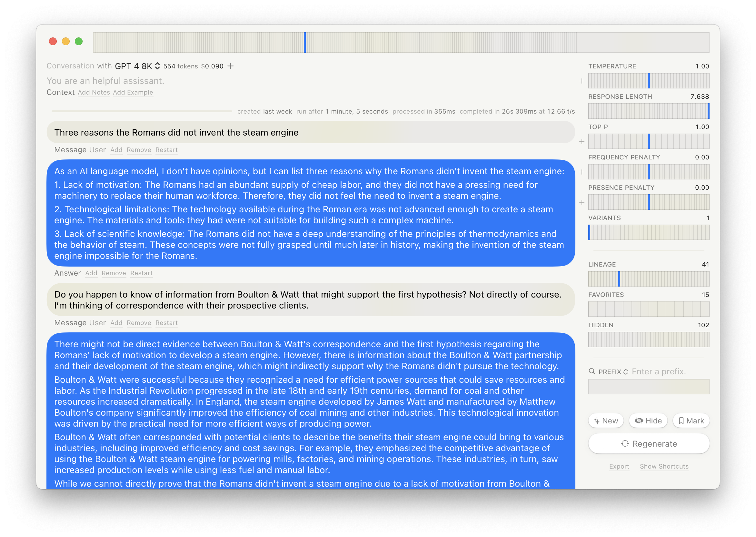Image resolution: width=756 pixels, height=537 pixels.
Task: Click the Hidden bar
Action: pyautogui.click(x=649, y=339)
